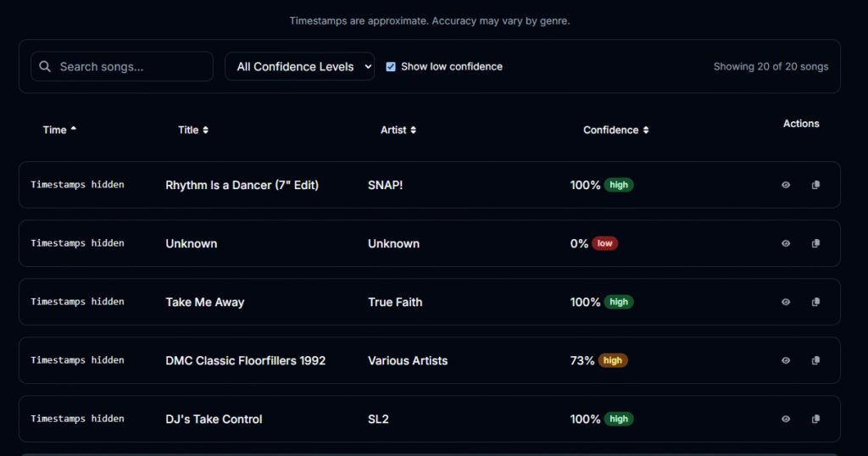
Task: Sort songs by Artist column
Action: (398, 130)
